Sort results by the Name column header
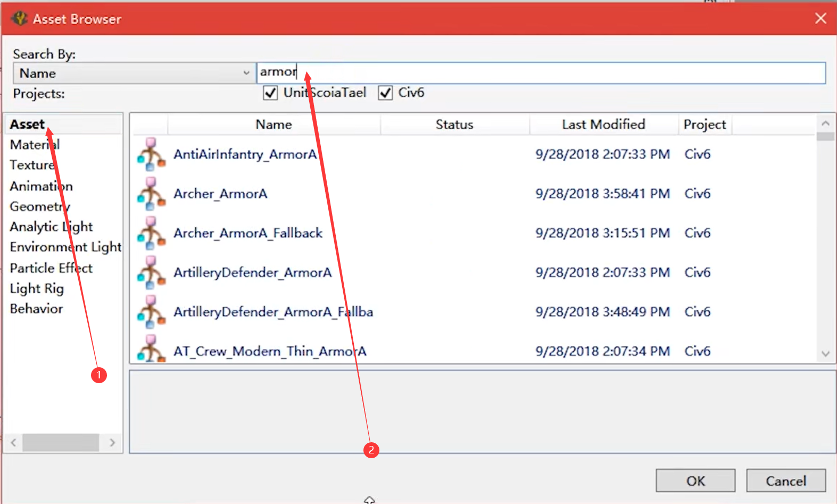837x504 pixels. pyautogui.click(x=274, y=125)
